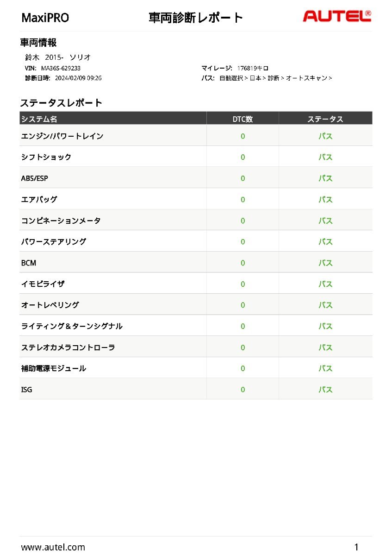Click the パス status for ISG

coord(325,390)
